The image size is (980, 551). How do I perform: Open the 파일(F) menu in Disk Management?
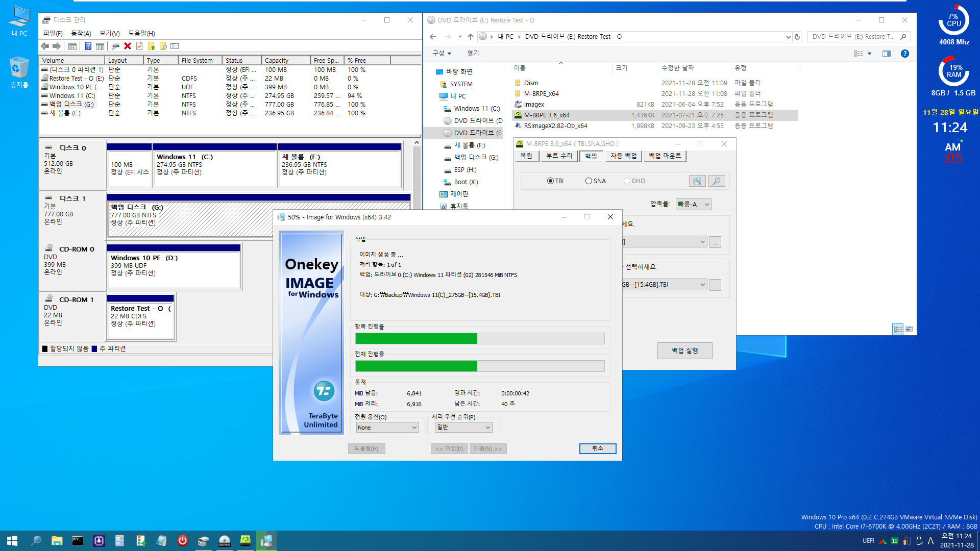pyautogui.click(x=53, y=33)
